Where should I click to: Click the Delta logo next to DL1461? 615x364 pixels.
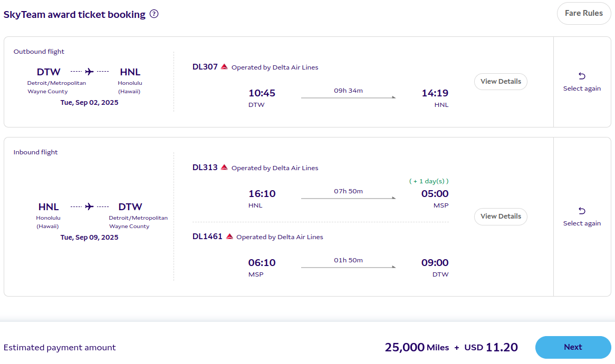(229, 237)
